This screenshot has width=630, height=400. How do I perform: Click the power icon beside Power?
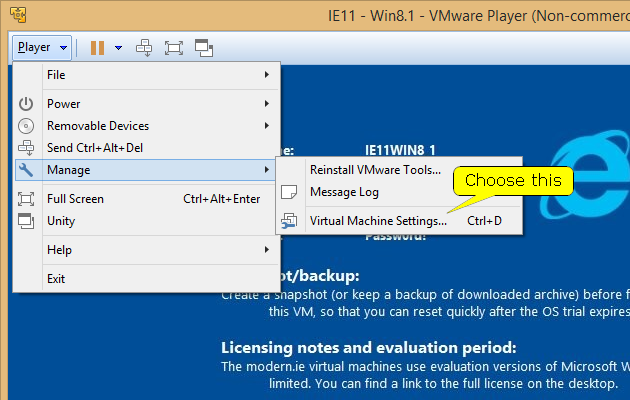[x=26, y=104]
